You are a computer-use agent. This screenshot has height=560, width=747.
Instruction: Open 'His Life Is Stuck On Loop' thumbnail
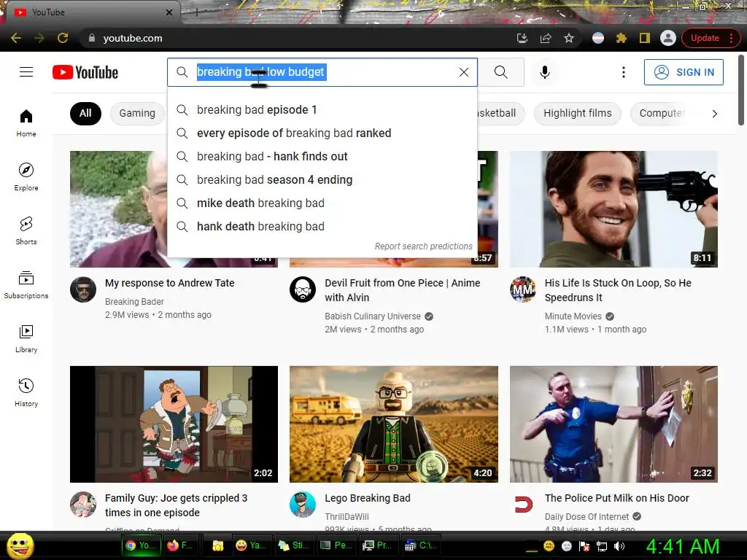(x=614, y=209)
